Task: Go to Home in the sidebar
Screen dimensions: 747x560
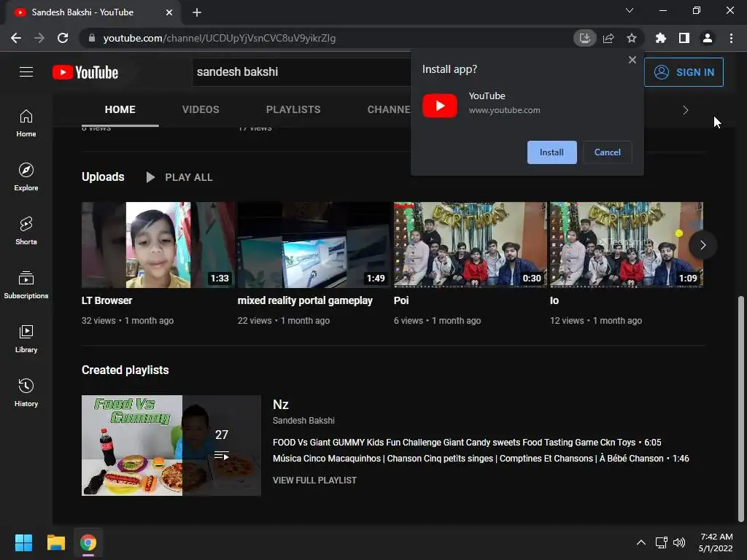Action: [x=26, y=123]
